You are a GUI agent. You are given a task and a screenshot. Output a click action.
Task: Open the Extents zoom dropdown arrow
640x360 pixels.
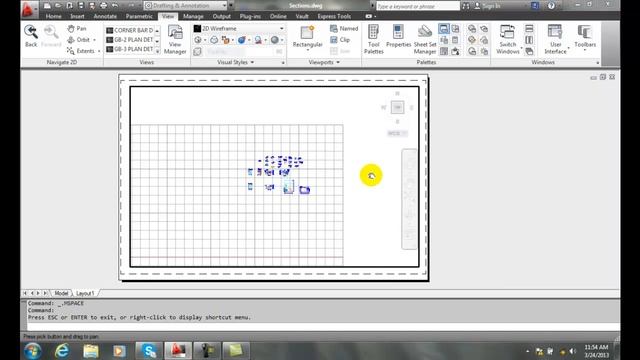[99, 51]
